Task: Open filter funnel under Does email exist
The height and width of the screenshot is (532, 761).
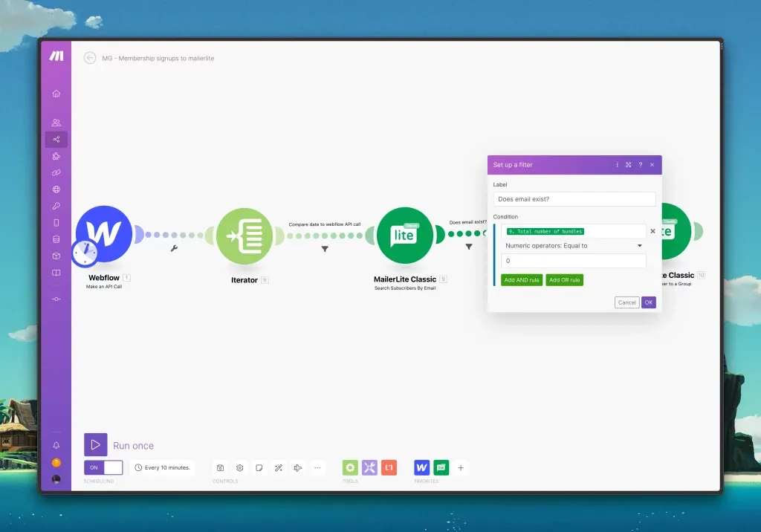Action: [469, 247]
